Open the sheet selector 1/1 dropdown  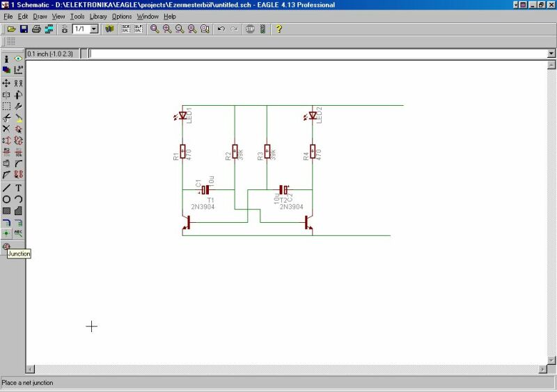point(93,29)
